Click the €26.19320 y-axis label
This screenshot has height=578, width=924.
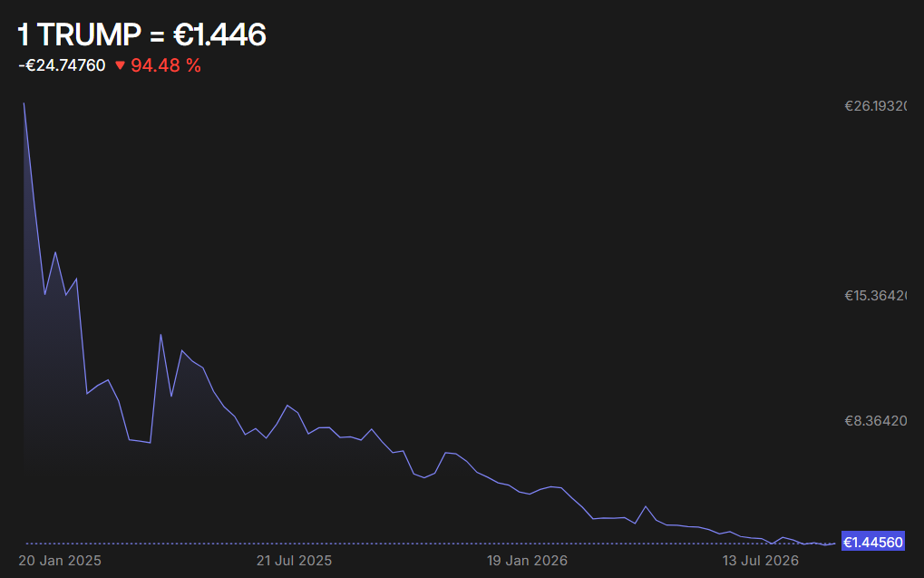(875, 106)
